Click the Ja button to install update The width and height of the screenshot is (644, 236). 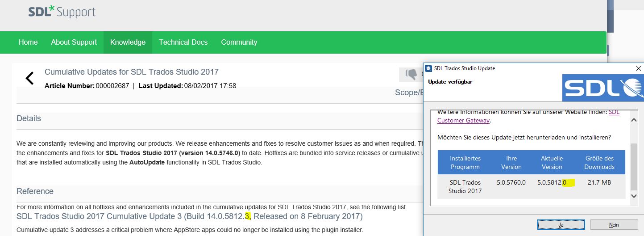point(561,225)
